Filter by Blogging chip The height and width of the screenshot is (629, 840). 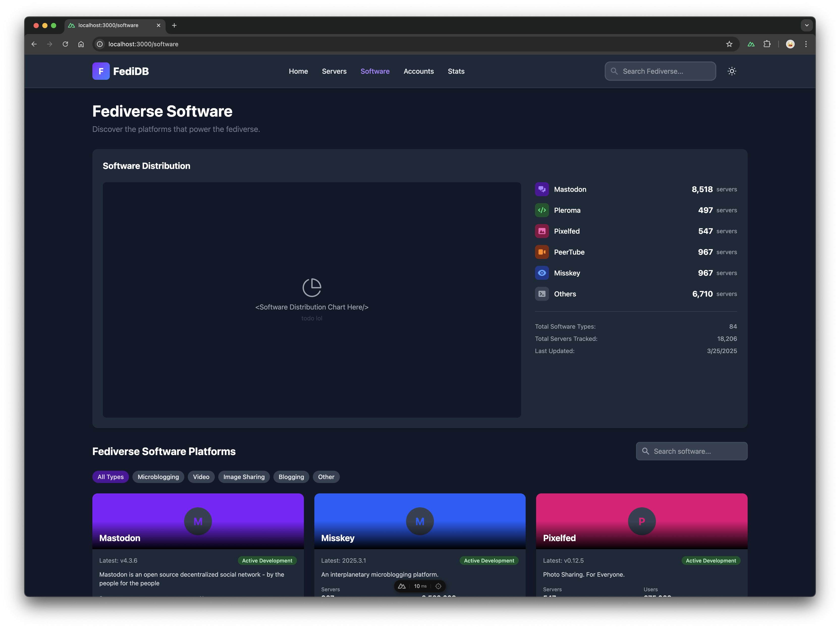pos(291,477)
